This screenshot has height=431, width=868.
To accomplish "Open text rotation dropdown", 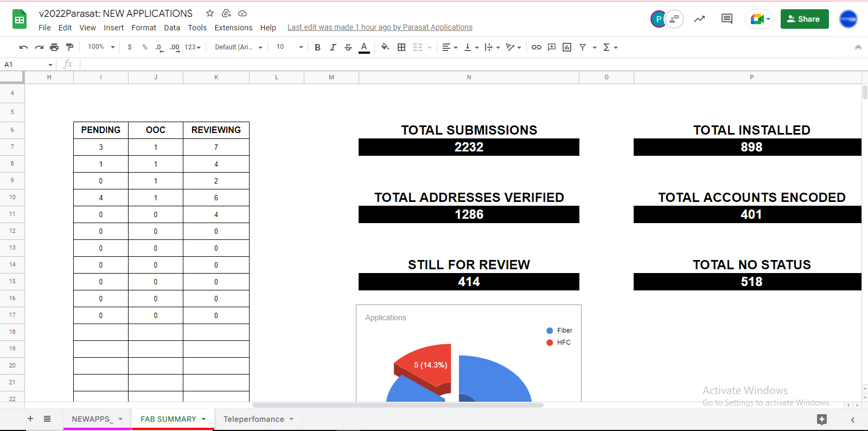I will 513,47.
